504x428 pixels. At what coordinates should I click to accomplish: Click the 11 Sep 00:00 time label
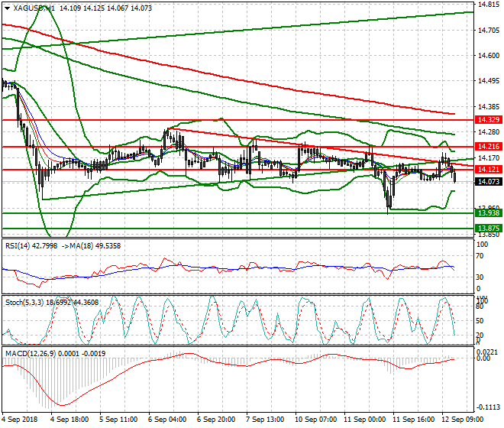(x=364, y=420)
